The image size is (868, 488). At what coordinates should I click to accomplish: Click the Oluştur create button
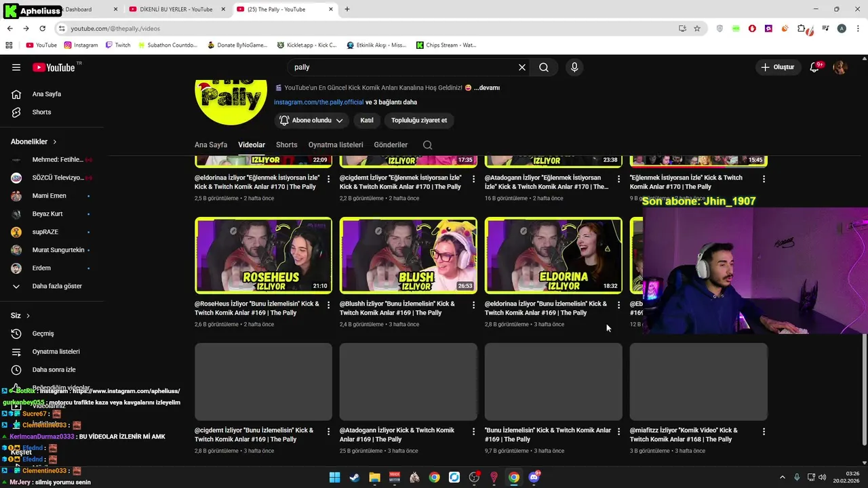pos(777,67)
